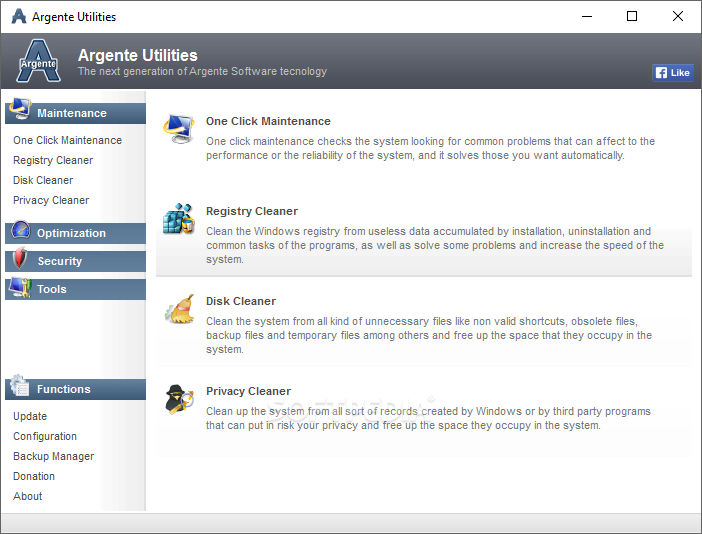Click the Disk Cleaner heading in main panel
Image resolution: width=702 pixels, height=534 pixels.
pos(241,301)
